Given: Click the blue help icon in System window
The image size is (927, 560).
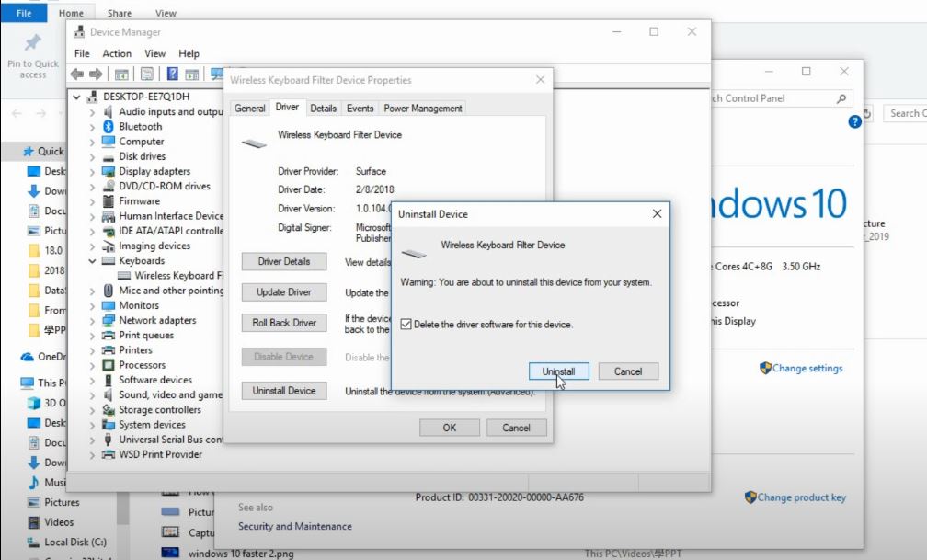Looking at the screenshot, I should click(854, 121).
